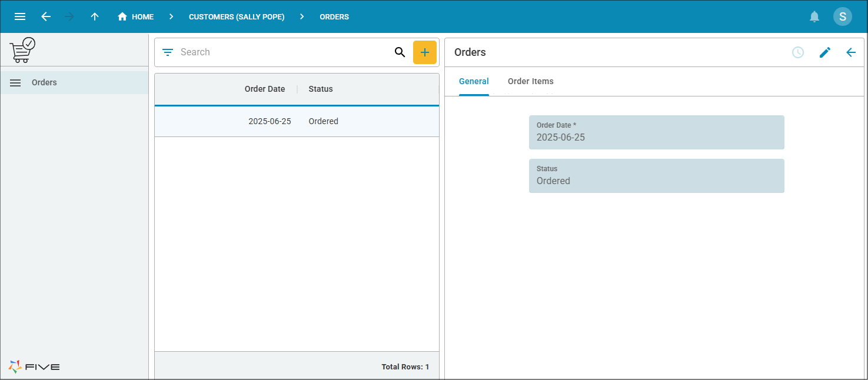
Task: Navigate to Customers (Sally Pope) breadcrumb
Action: click(x=237, y=16)
